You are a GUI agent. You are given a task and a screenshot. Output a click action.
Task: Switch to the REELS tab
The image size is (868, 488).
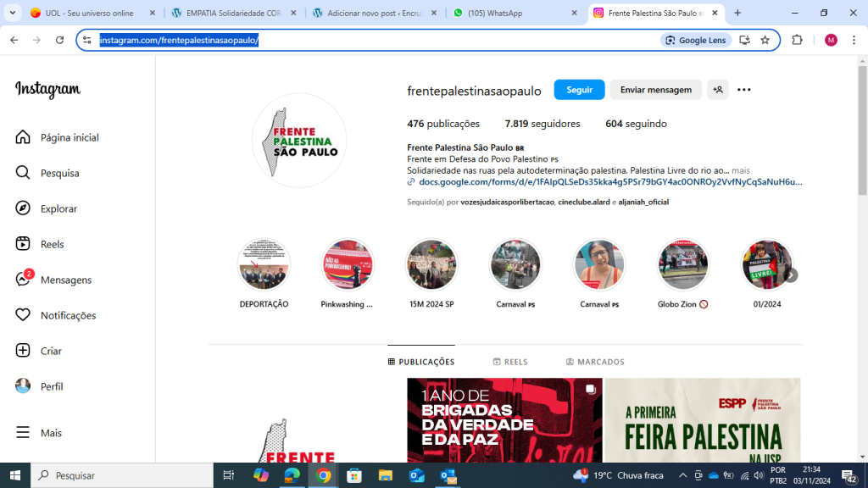point(510,362)
